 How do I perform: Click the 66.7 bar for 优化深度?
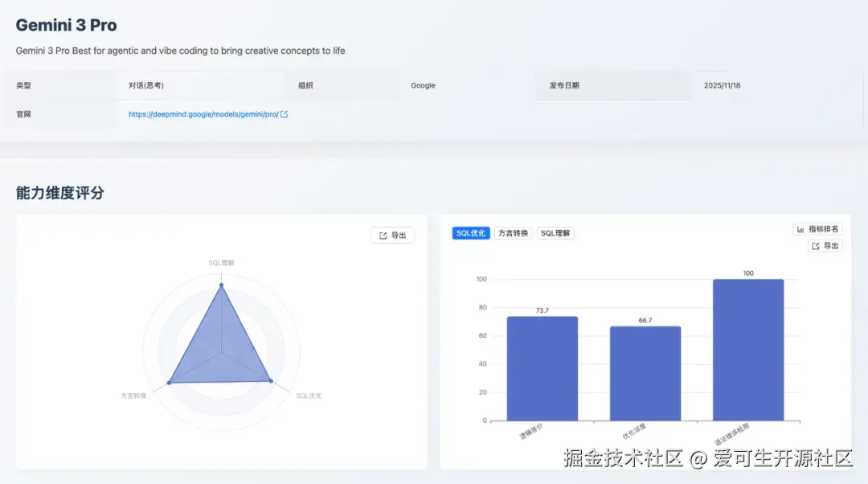pyautogui.click(x=645, y=374)
